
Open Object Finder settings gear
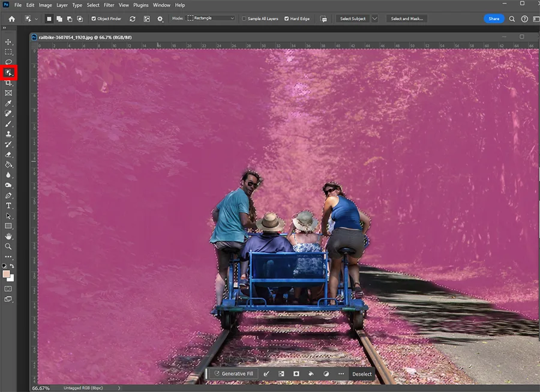(160, 19)
